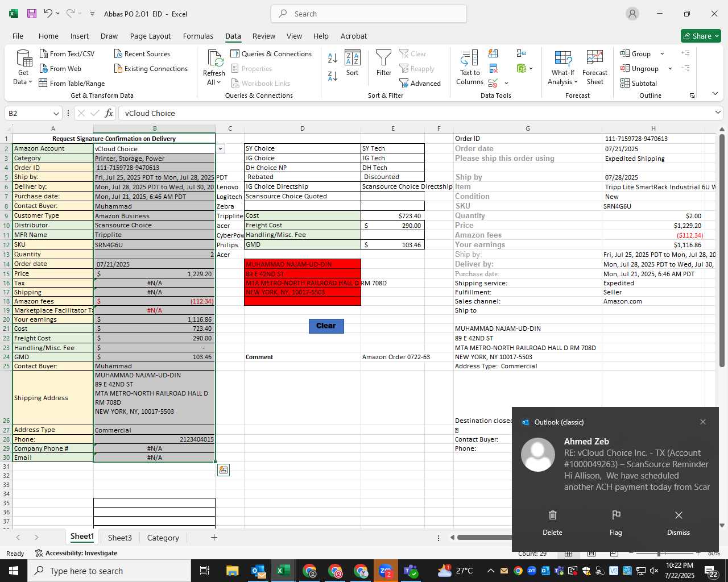Viewport: 728px width, 582px height.
Task: Open the Acrobat tab
Action: [x=354, y=36]
